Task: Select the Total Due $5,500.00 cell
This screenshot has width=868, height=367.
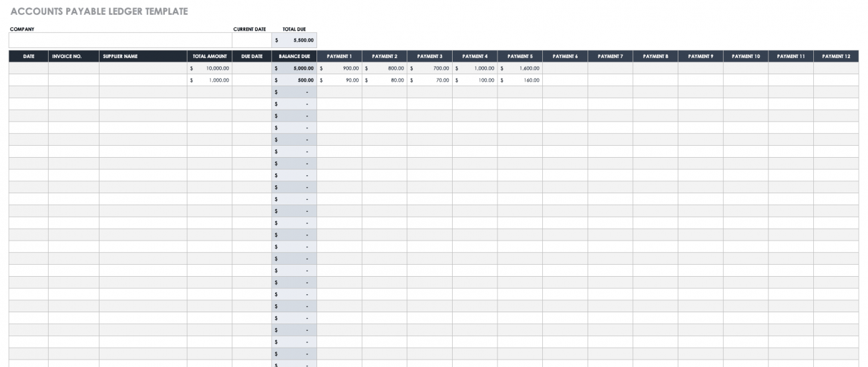Action: (x=294, y=40)
